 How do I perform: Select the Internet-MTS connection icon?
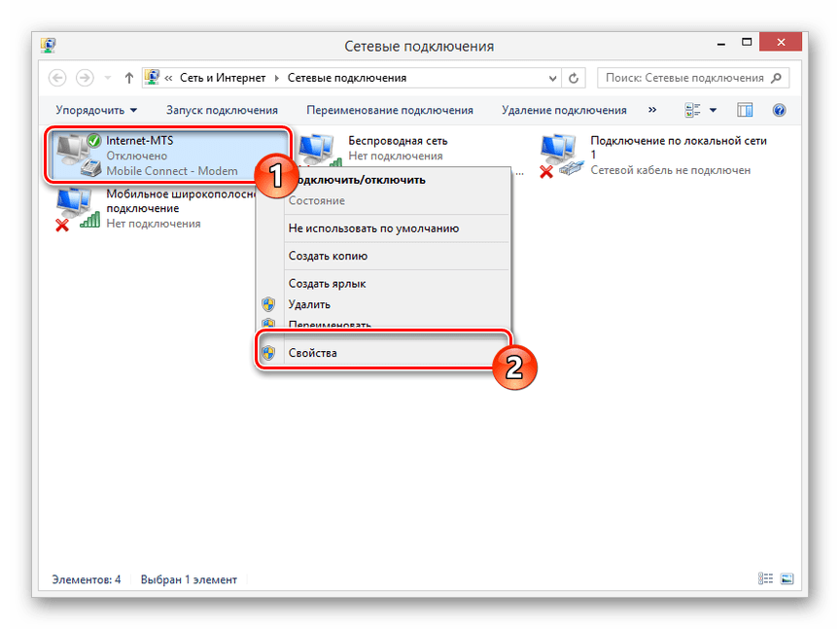[x=78, y=156]
